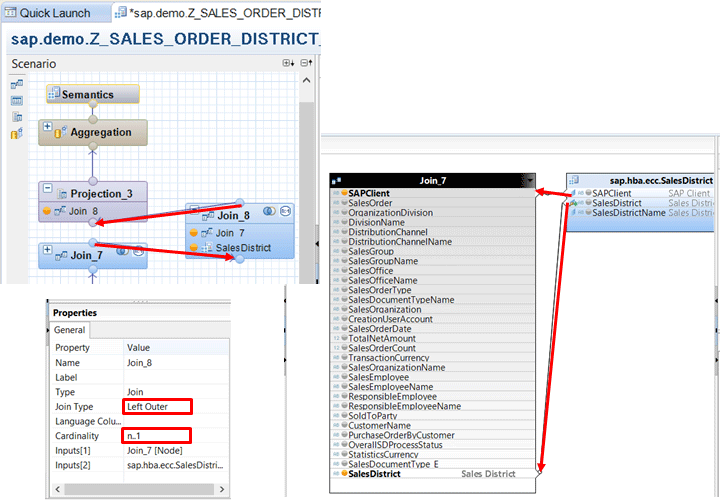Expand the Join_7 node in scenario

[47, 249]
